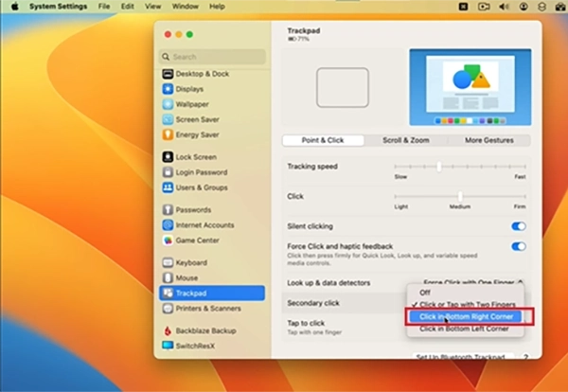Screen dimensions: 568x392
Task: Click the Keyboard settings icon
Action: point(168,263)
